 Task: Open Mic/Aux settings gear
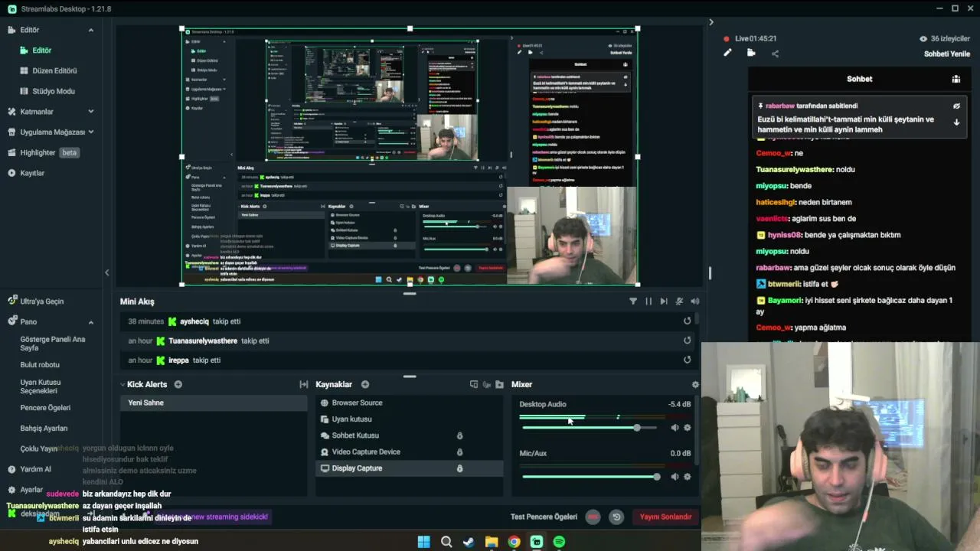coord(687,477)
